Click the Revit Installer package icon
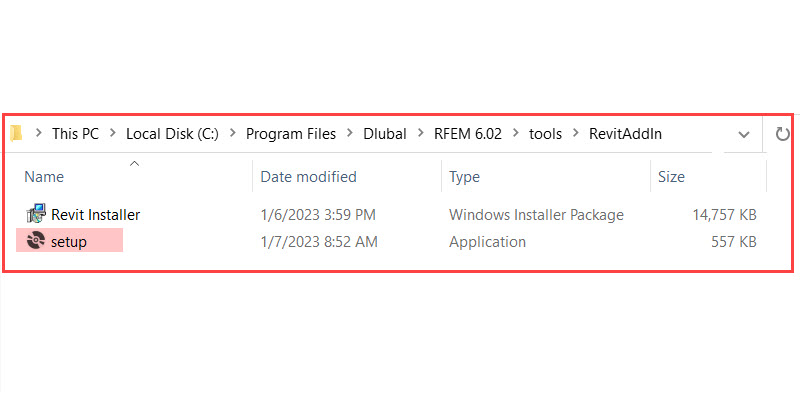The image size is (800, 400). [36, 214]
